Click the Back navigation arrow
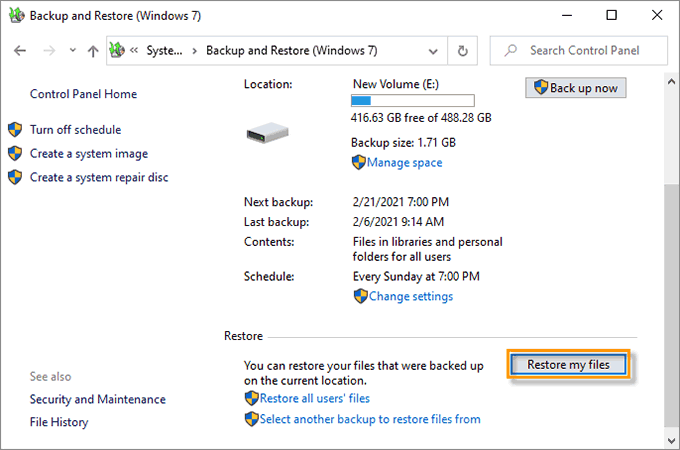Viewport: 680px width, 450px height. [x=20, y=51]
